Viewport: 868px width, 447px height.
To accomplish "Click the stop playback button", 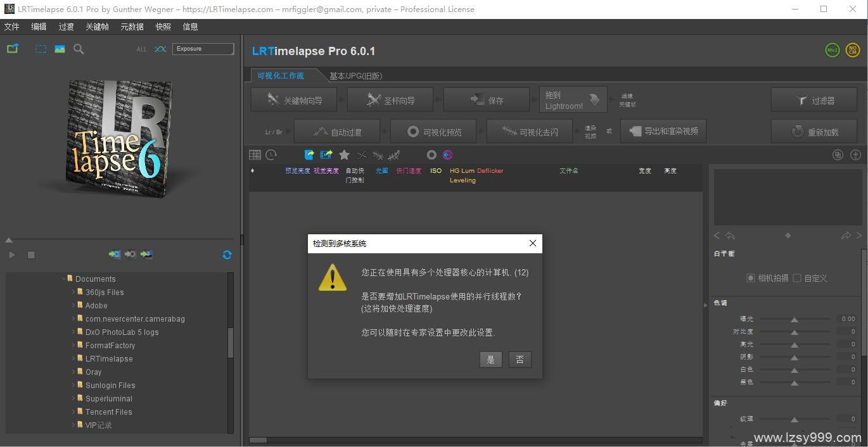I will [31, 255].
